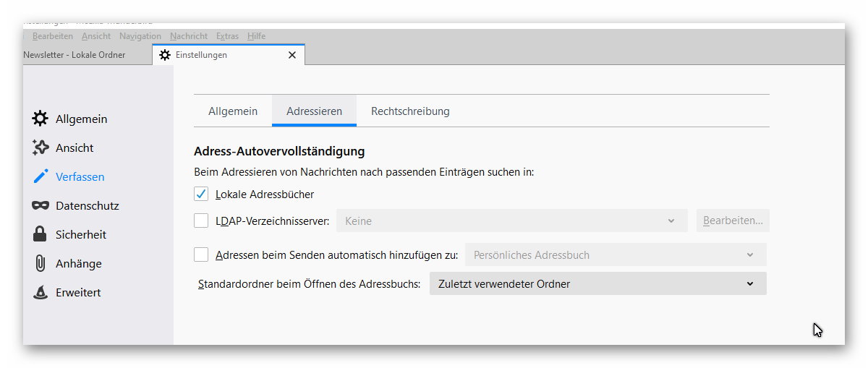
Task: Switch to the Allgemein sub-tab
Action: 233,111
